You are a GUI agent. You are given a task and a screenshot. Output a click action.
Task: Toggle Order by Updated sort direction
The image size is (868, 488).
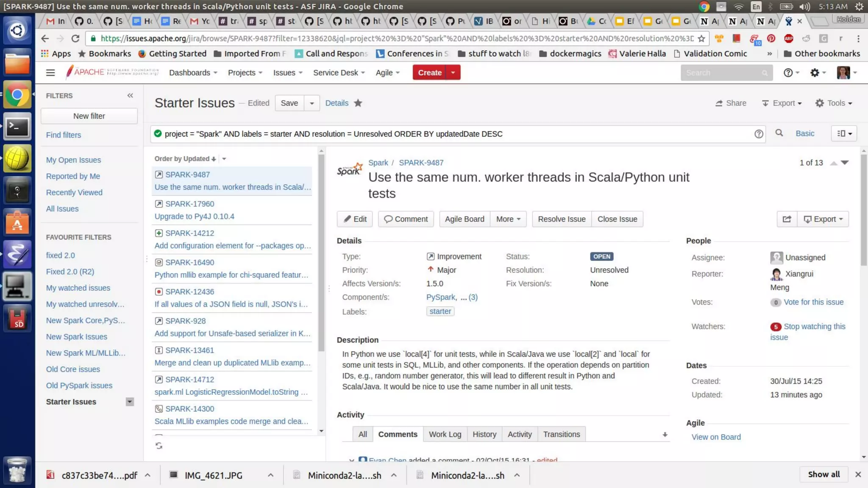pos(214,159)
